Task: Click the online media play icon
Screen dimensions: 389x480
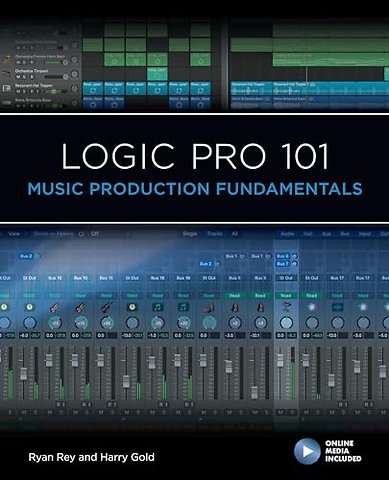Action: tap(307, 451)
